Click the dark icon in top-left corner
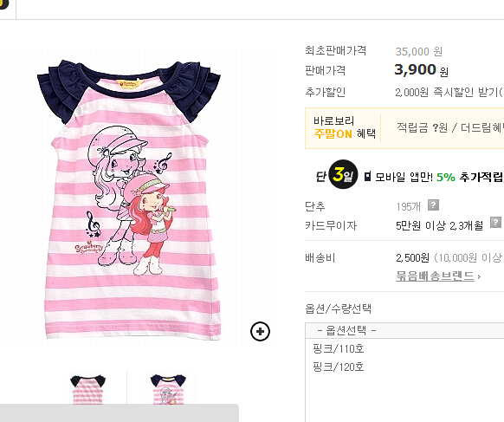 coord(3,3)
